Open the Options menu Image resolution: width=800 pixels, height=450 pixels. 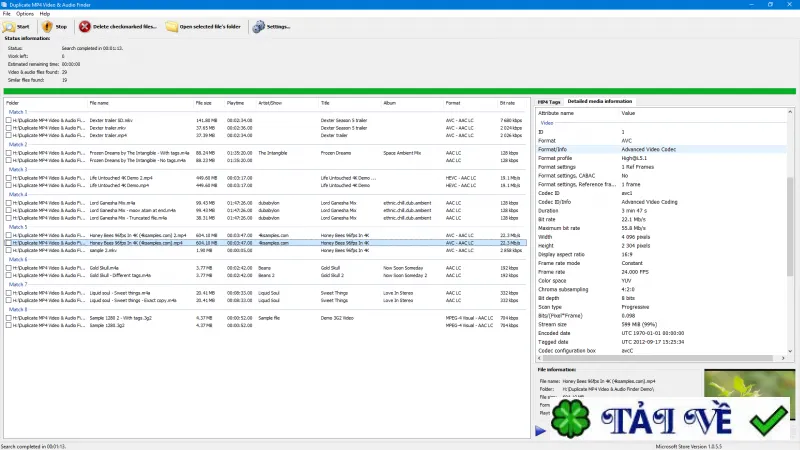[x=24, y=14]
